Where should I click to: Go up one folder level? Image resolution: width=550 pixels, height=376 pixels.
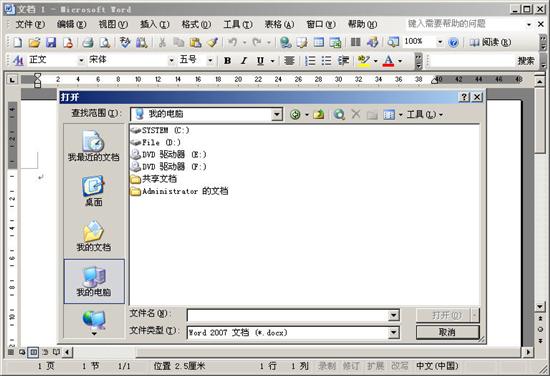point(318,114)
